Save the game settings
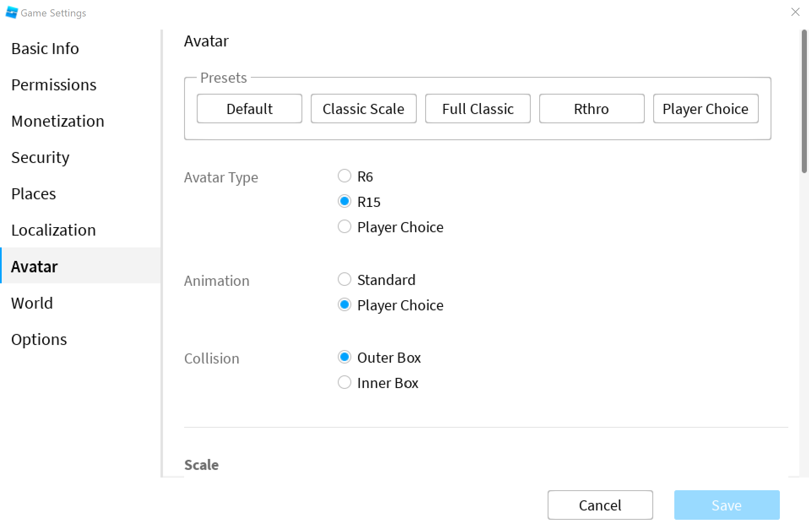Viewport: 809px width, 532px height. 726,505
